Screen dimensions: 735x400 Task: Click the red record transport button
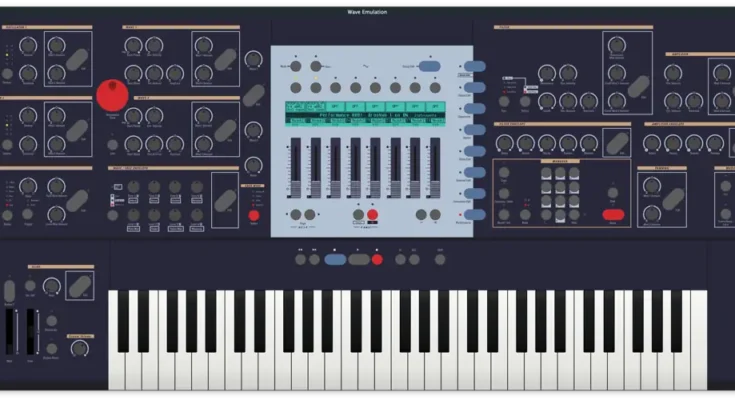click(377, 260)
